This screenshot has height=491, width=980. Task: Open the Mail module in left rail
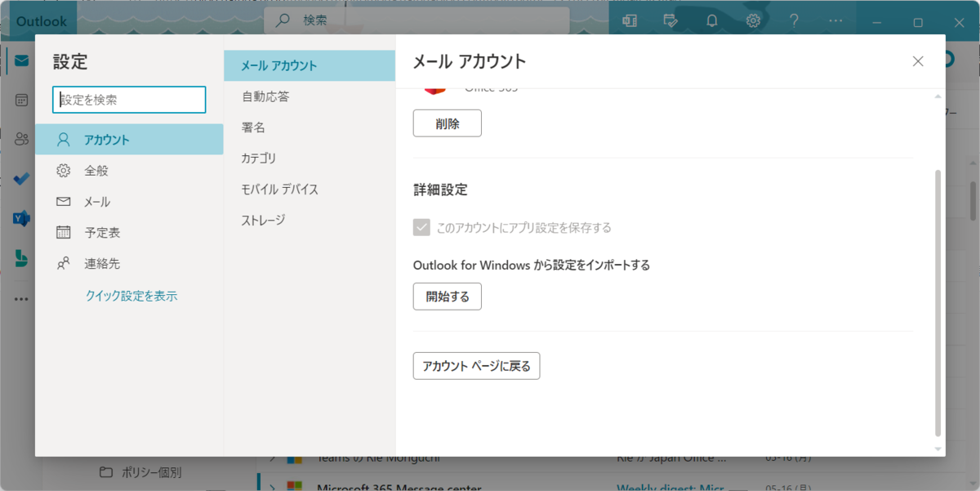coord(21,61)
